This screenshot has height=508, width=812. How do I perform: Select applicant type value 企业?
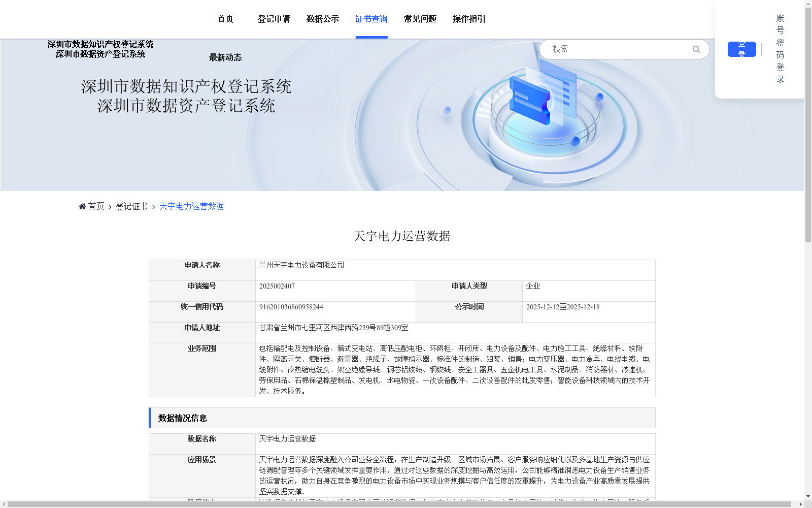(533, 286)
